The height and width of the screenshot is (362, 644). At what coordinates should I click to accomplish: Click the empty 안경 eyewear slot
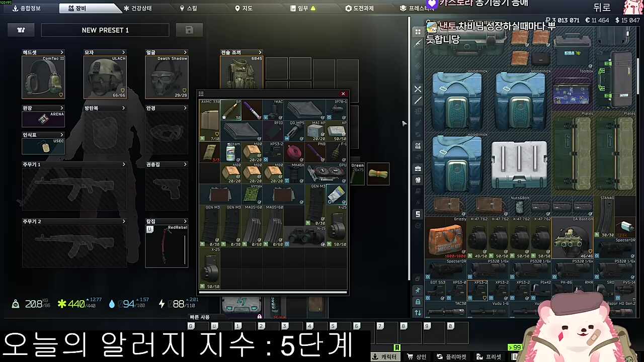click(x=167, y=133)
